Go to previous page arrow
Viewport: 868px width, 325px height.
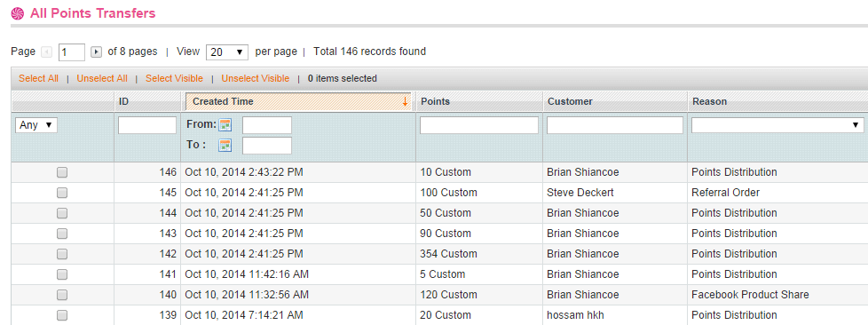pyautogui.click(x=46, y=52)
